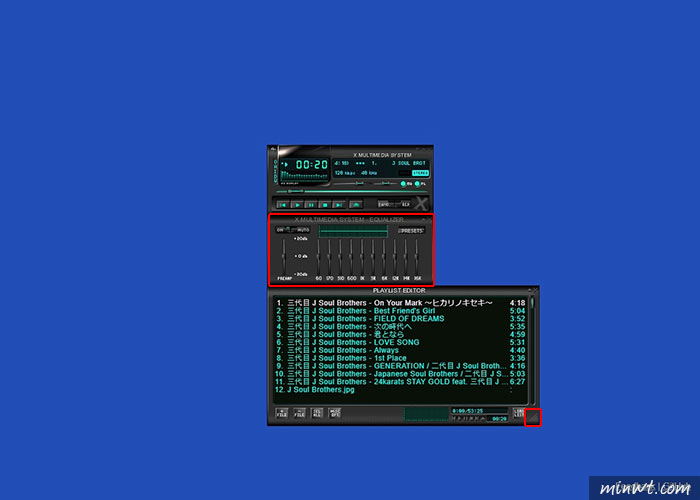Click the 16K equalizer band slider
This screenshot has height=500, width=700.
pos(417,257)
